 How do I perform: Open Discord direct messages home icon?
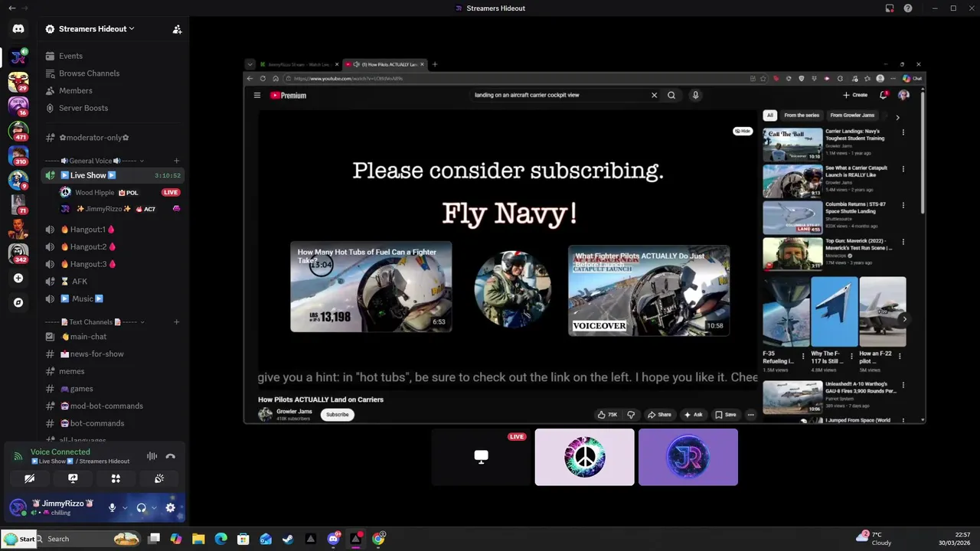point(18,29)
